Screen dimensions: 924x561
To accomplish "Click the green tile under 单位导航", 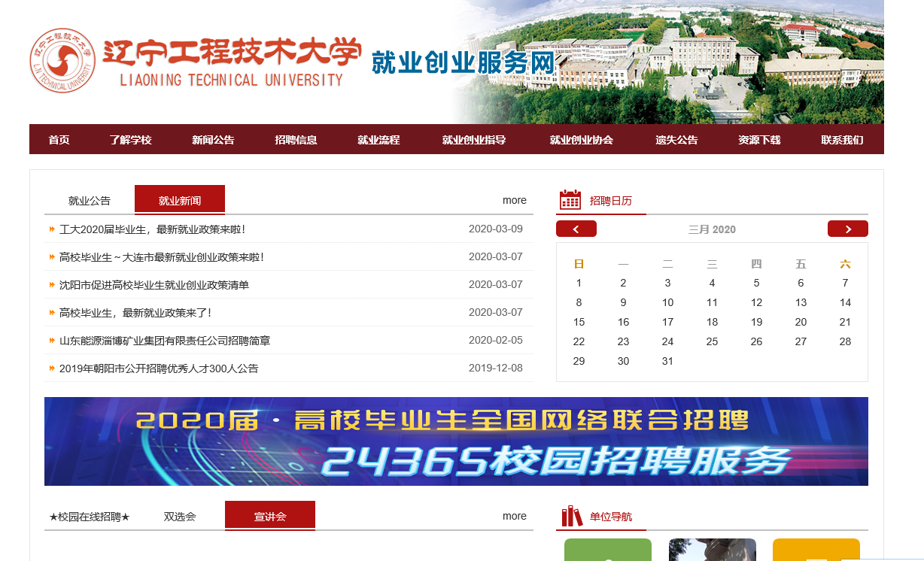I will point(607,550).
